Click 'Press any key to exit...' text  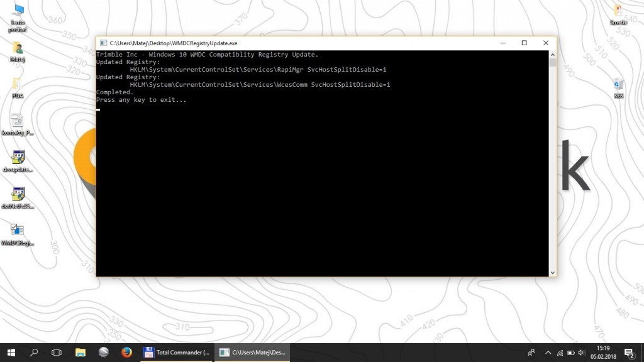click(142, 100)
